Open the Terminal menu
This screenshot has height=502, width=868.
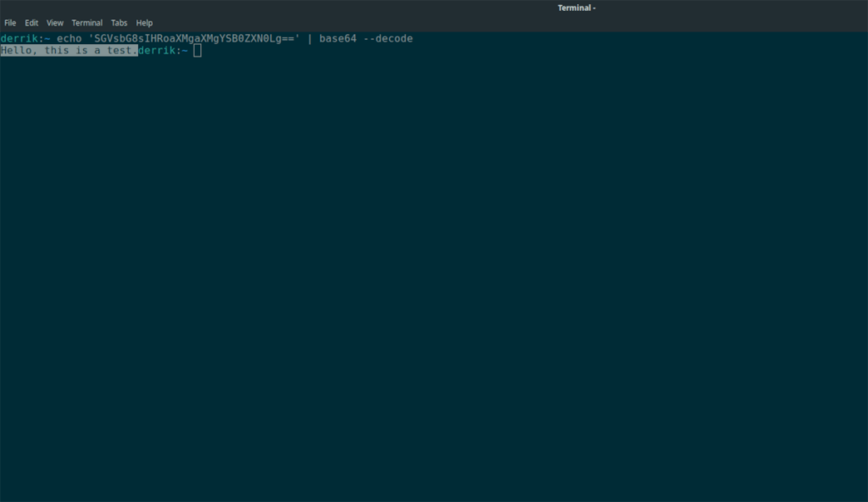click(86, 23)
